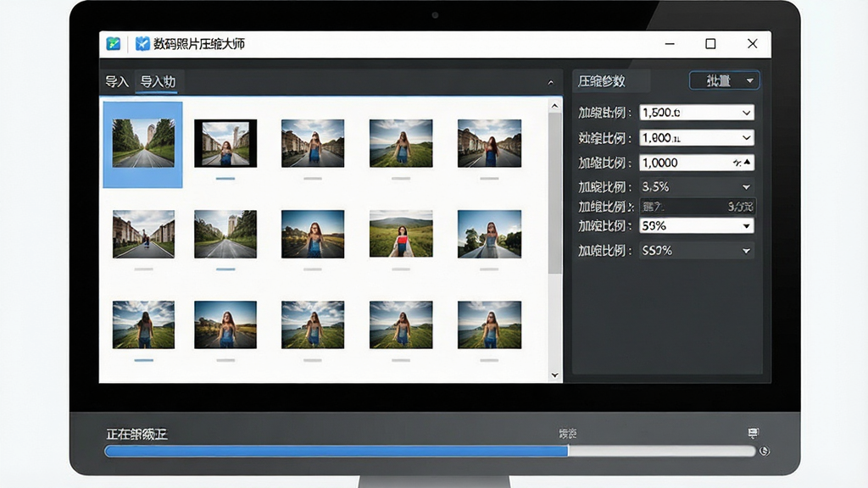868x488 pixels.
Task: Open the dropdown showing 1,500
Action: 697,113
